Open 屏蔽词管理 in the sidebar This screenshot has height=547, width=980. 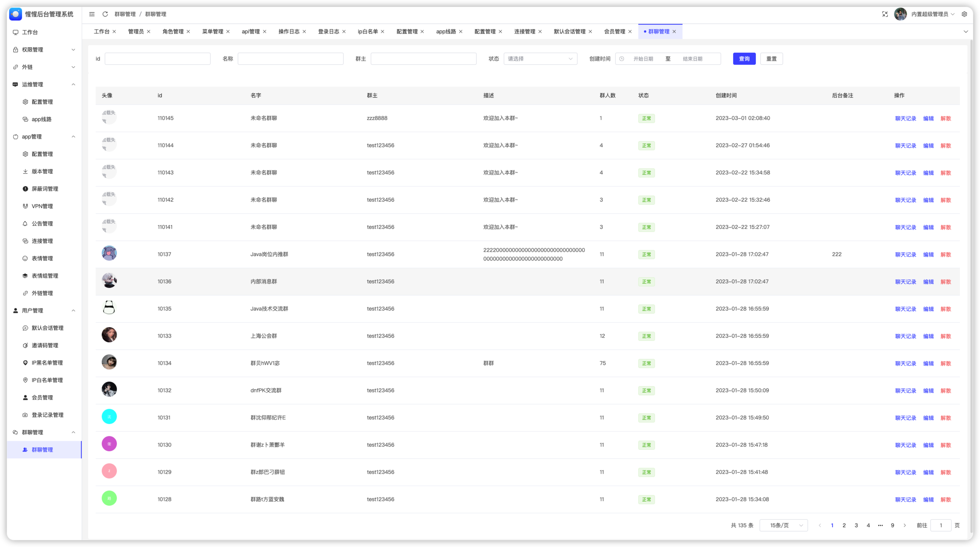click(x=45, y=189)
